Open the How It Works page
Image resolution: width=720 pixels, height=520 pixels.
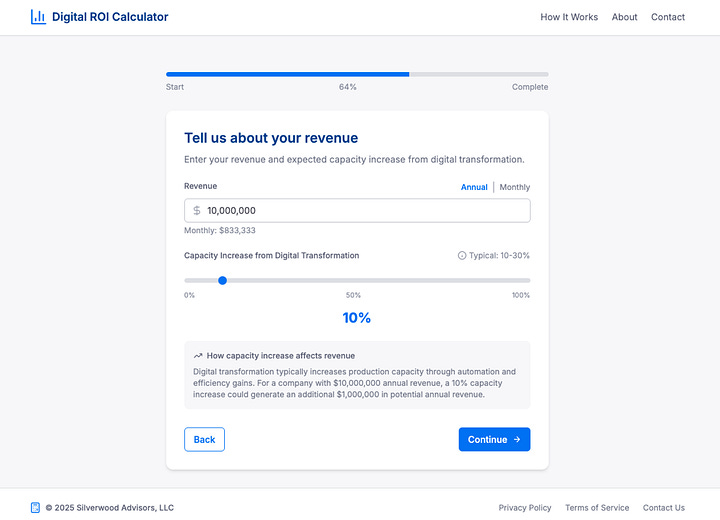pos(569,17)
